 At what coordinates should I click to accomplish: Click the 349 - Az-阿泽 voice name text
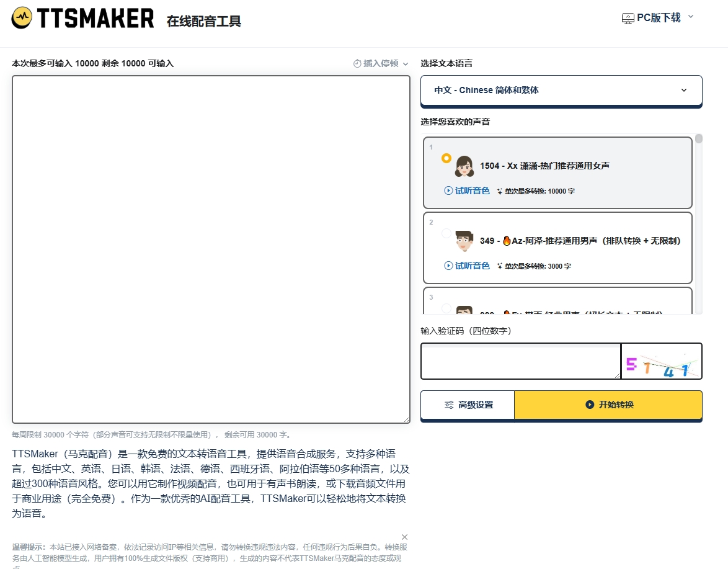pos(580,241)
